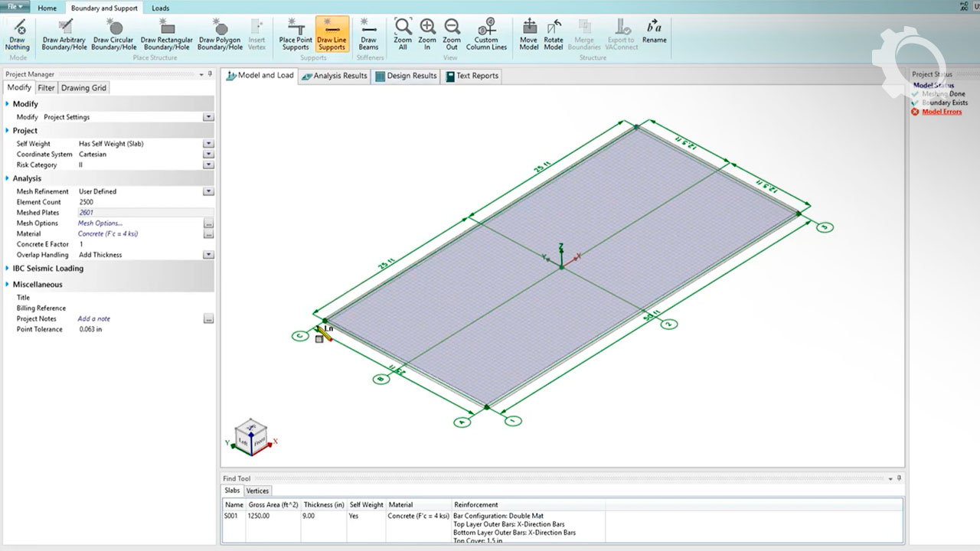Image resolution: width=980 pixels, height=551 pixels.
Task: Choose Draw Rectangular Boundary/Hole tool
Action: [x=166, y=34]
